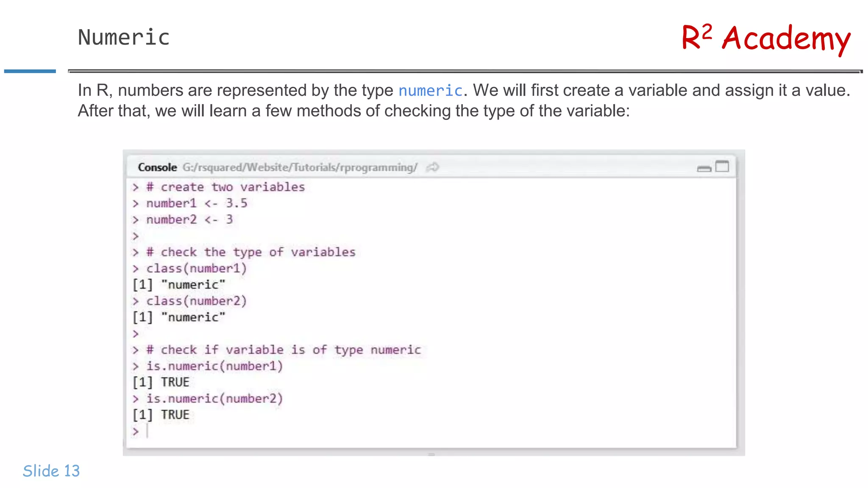Click the 'class(number1)' command line
Viewport: 868px width, 488px height.
pyautogui.click(x=196, y=268)
